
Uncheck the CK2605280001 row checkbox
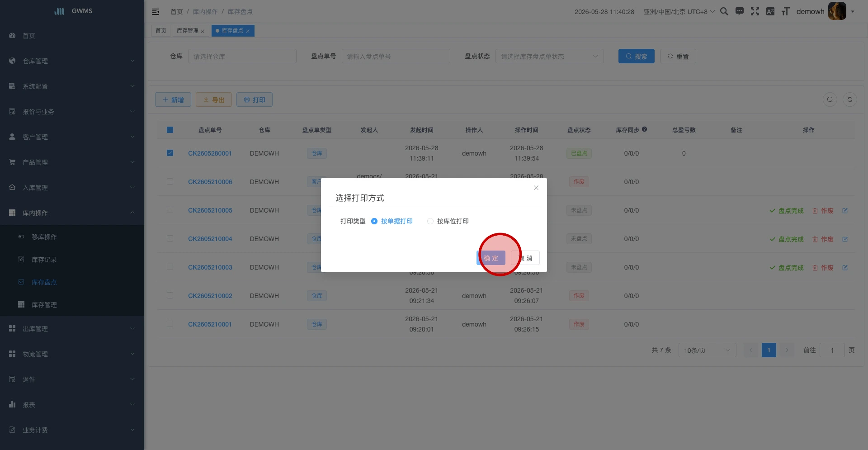pyautogui.click(x=170, y=153)
